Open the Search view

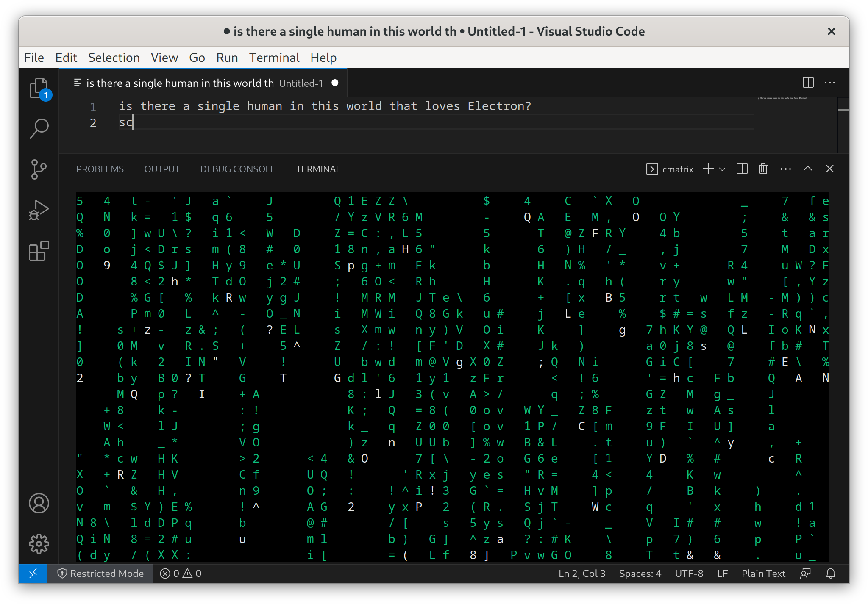tap(39, 128)
